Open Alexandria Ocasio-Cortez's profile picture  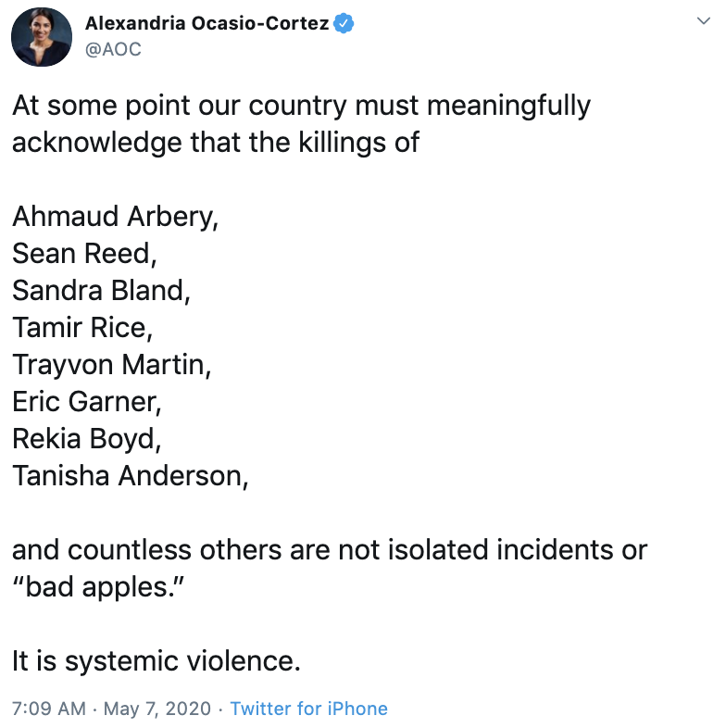point(41,37)
